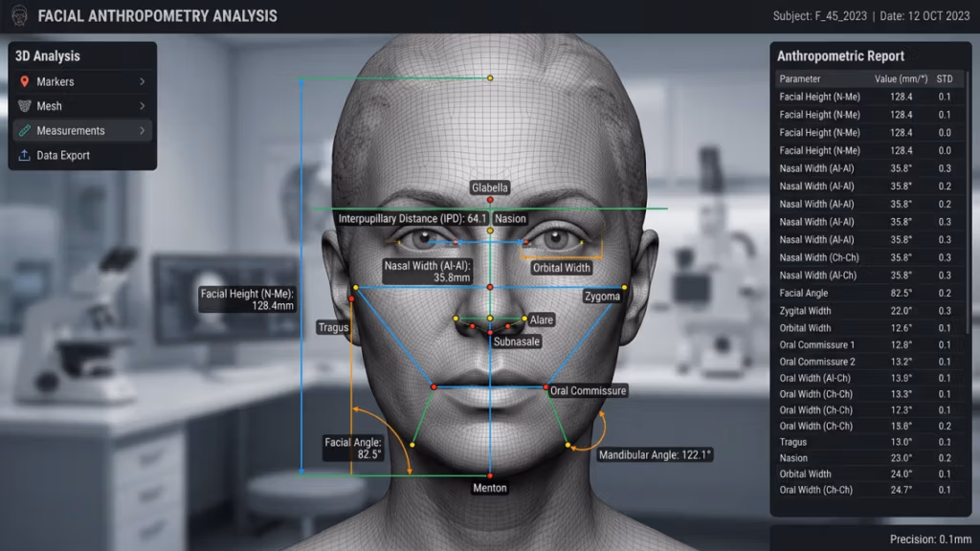This screenshot has height=551, width=980.
Task: Select the Measurements menu item
Action: [82, 130]
